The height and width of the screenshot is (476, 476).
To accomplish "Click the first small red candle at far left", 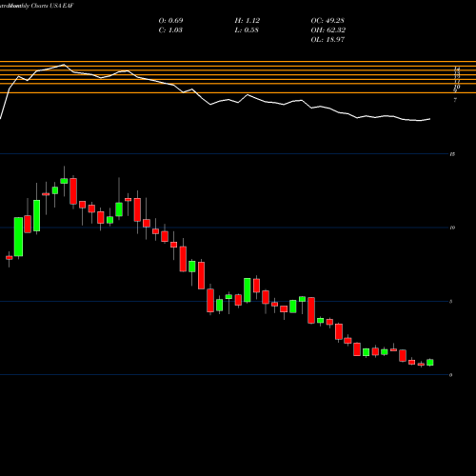I will tap(10, 258).
